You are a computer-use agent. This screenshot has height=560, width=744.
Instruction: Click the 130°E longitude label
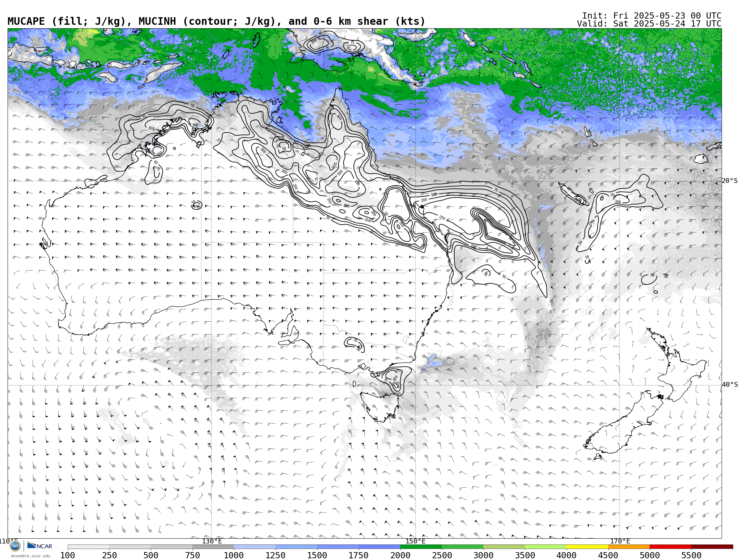pyautogui.click(x=212, y=541)
